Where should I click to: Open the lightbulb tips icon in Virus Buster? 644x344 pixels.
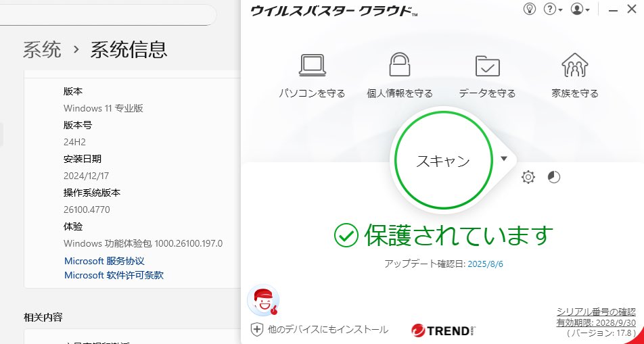coord(530,9)
